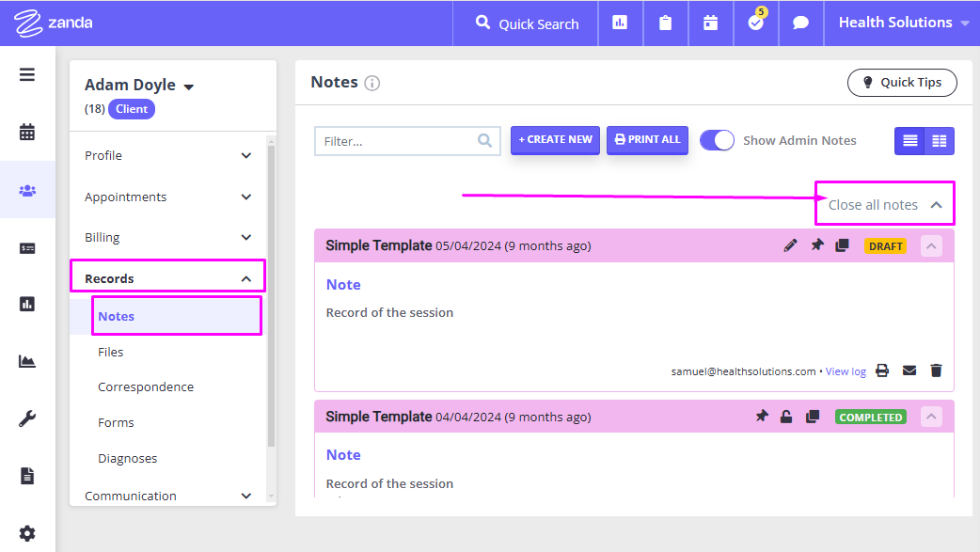The height and width of the screenshot is (552, 980).
Task: Open View log for the draft note
Action: [x=845, y=371]
